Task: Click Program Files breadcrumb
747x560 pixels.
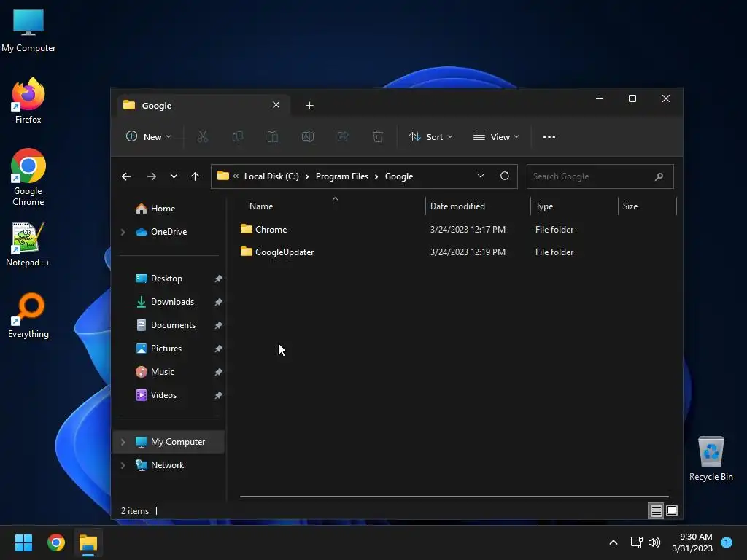Action: coord(342,176)
